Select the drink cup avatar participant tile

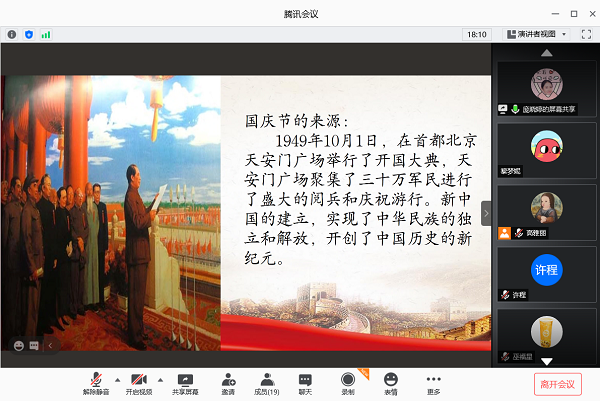pos(546,336)
